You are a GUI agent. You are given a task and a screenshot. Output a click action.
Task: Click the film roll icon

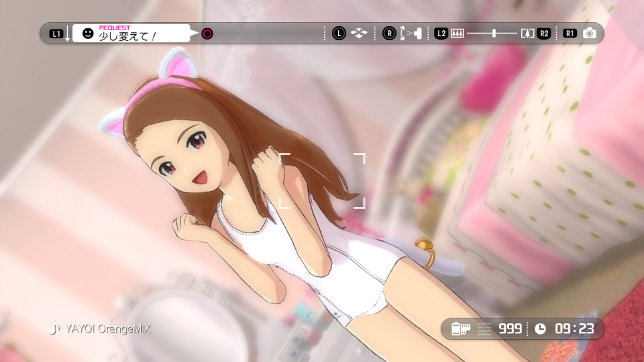tap(460, 328)
